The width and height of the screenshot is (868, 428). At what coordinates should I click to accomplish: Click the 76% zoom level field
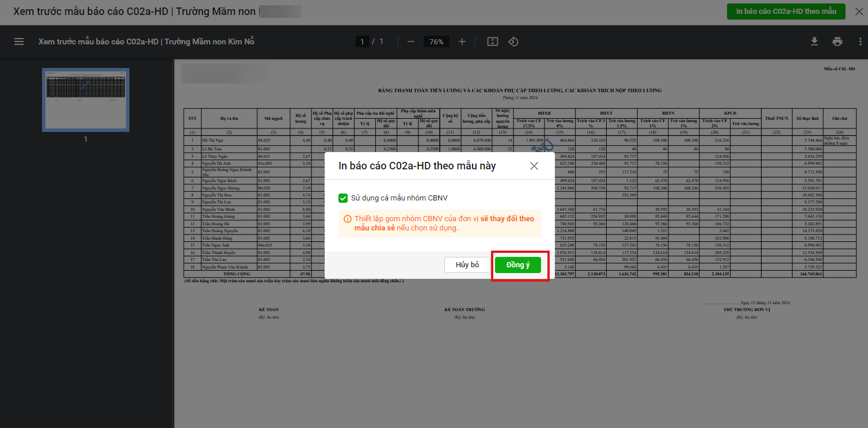coord(436,41)
